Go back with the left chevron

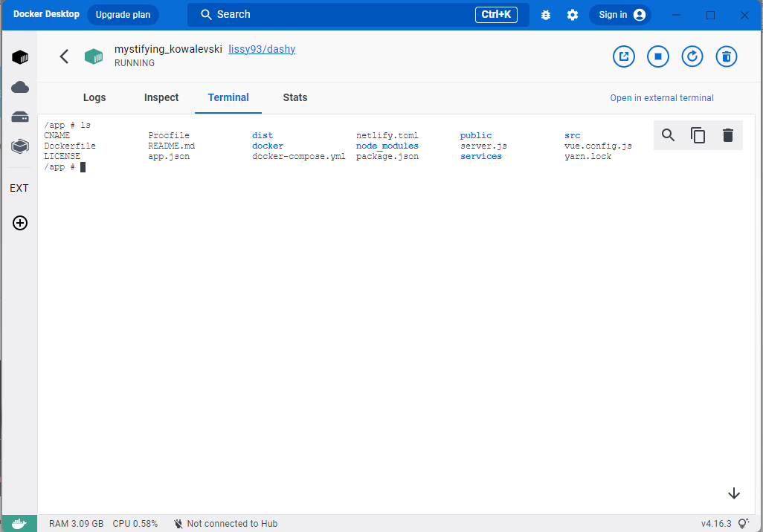[64, 56]
